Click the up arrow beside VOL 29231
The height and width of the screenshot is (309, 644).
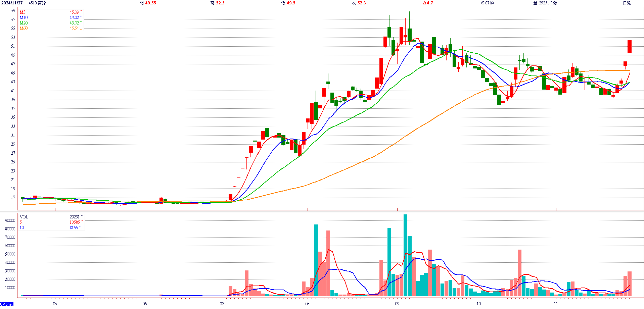82,217
